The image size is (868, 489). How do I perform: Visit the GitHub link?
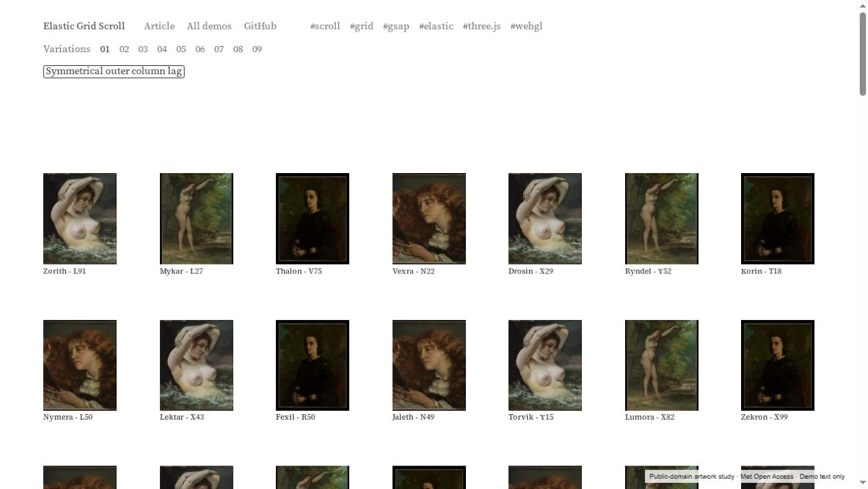[260, 26]
